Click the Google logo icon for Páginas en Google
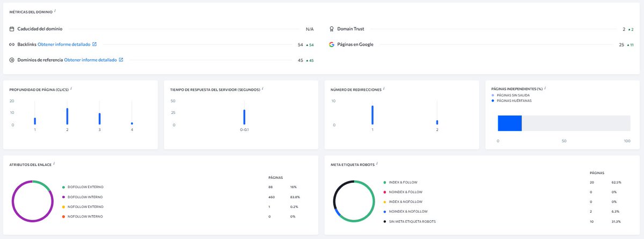The width and height of the screenshot is (644, 239). [332, 44]
